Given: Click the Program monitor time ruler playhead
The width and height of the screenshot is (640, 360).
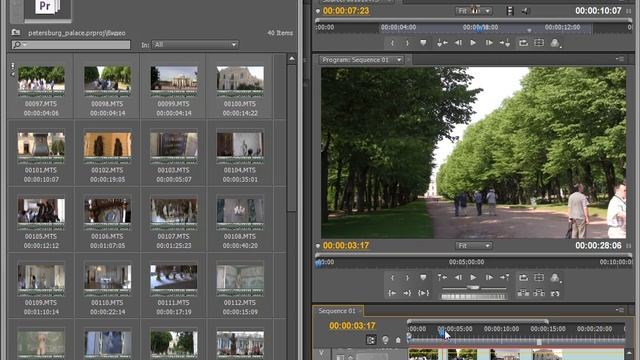Looking at the screenshot, I should coord(318,263).
